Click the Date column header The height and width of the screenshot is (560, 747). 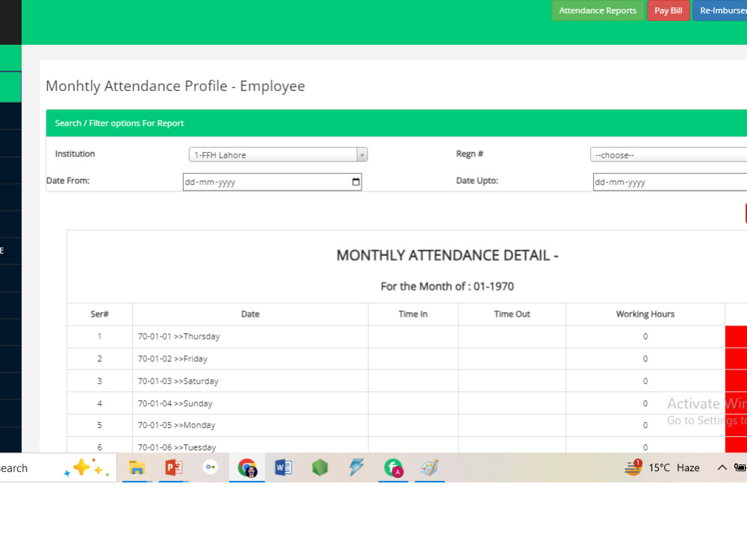[250, 314]
